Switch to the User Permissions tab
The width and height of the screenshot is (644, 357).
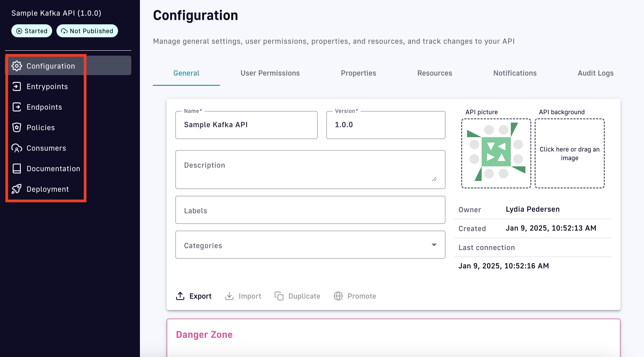[x=270, y=73]
